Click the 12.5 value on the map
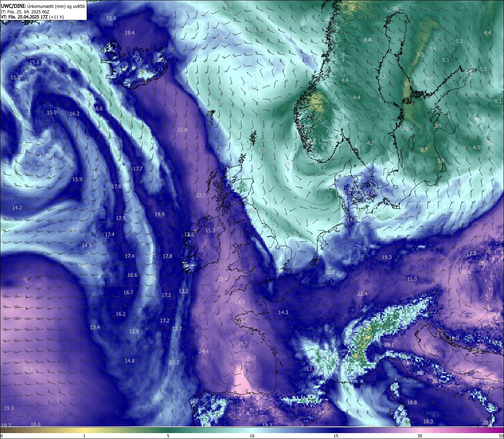 coord(471,254)
